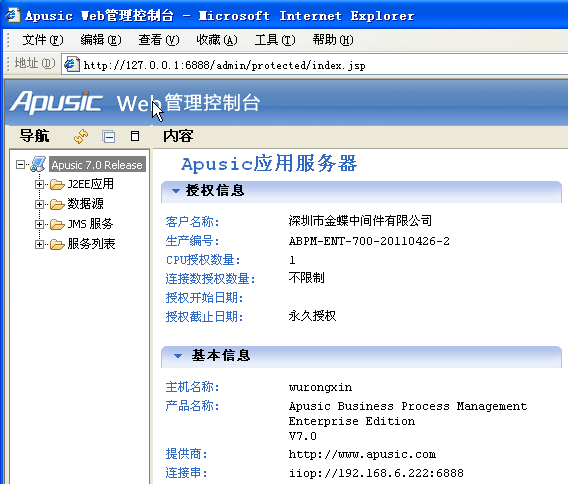Viewport: 568px width, 484px height.
Task: Click the 客户名称 label
Action: [192, 222]
